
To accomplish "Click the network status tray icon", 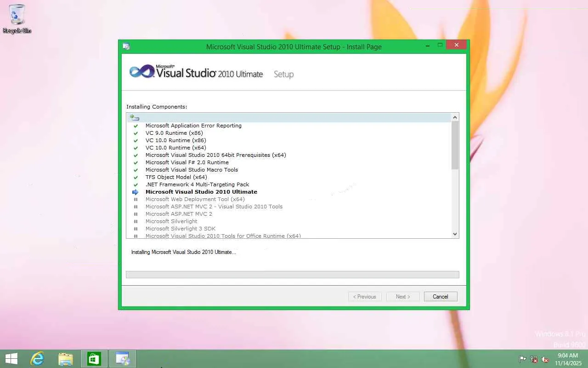I will 534,359.
